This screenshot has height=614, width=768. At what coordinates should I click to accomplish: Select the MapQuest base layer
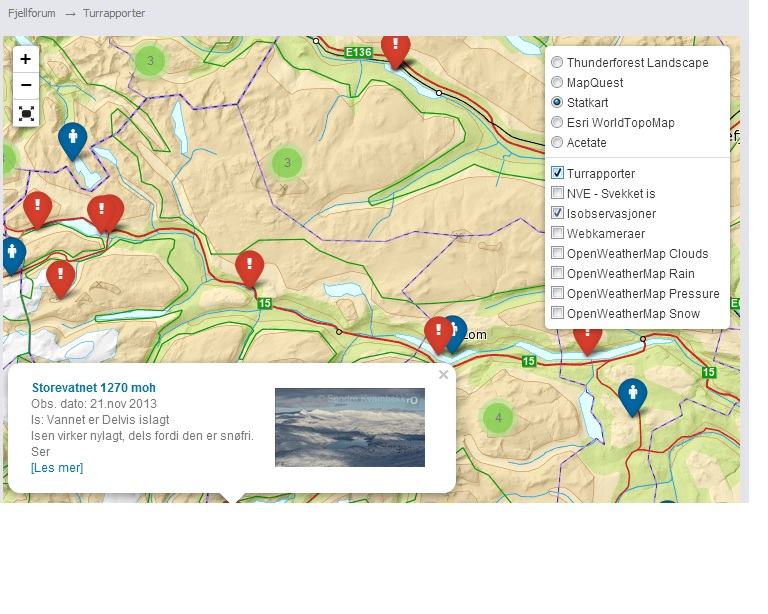tap(557, 83)
